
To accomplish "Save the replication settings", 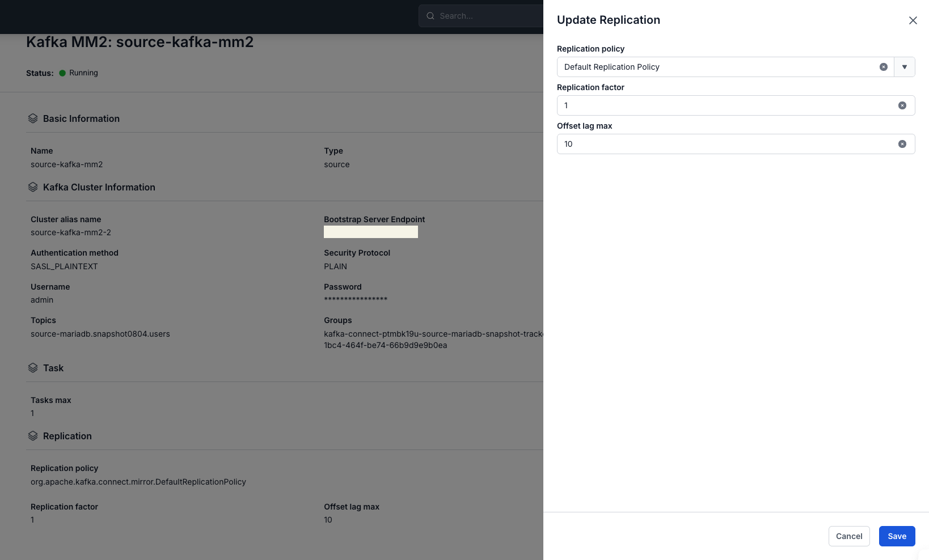I will [897, 536].
